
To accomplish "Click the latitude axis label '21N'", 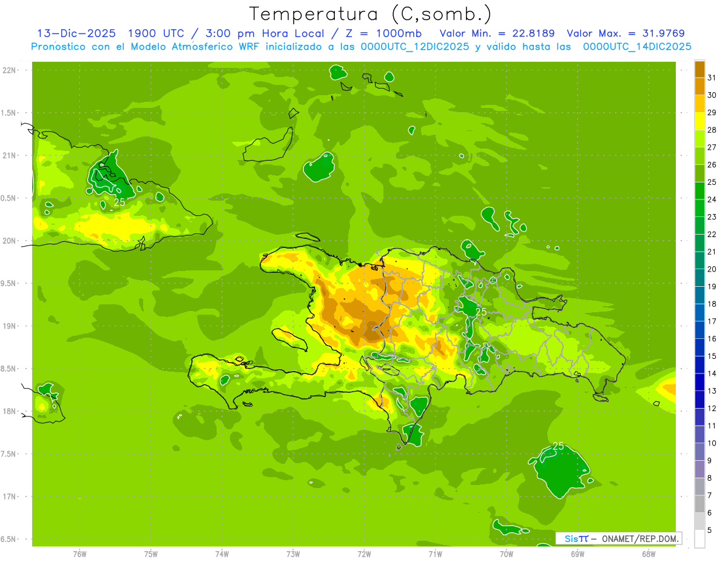I will point(9,156).
